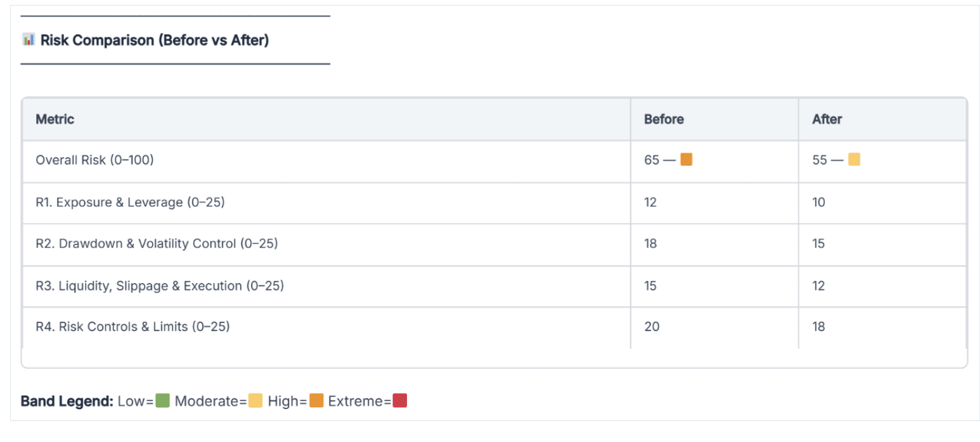
Task: Click the orange swatch in Before overall risk
Action: point(686,160)
